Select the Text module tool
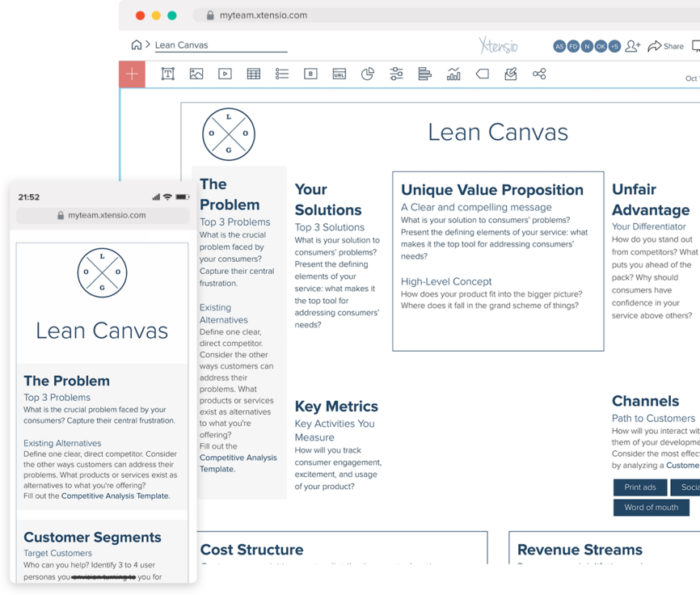Image resolution: width=700 pixels, height=595 pixels. coord(169,74)
